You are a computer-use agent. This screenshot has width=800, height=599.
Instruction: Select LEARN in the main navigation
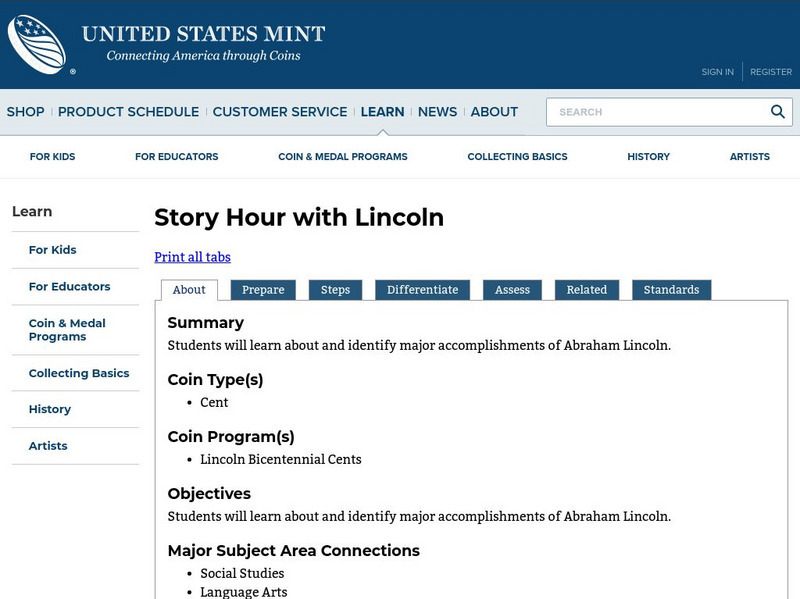pos(383,112)
